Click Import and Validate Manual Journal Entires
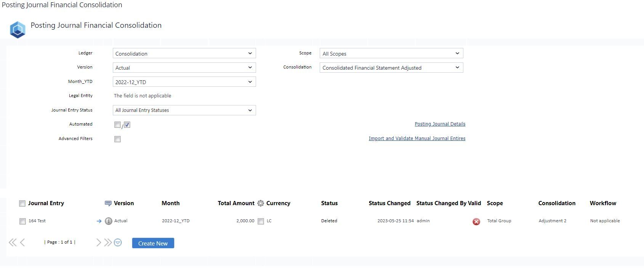 point(417,139)
